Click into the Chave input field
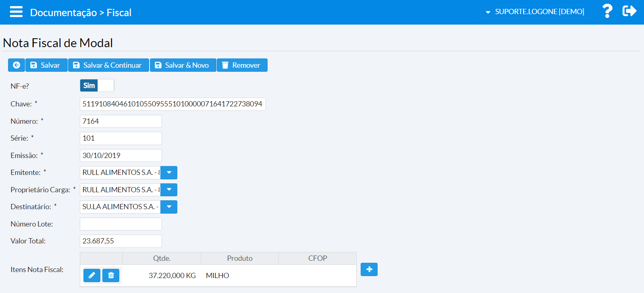Image resolution: width=644 pixels, height=293 pixels. point(172,104)
